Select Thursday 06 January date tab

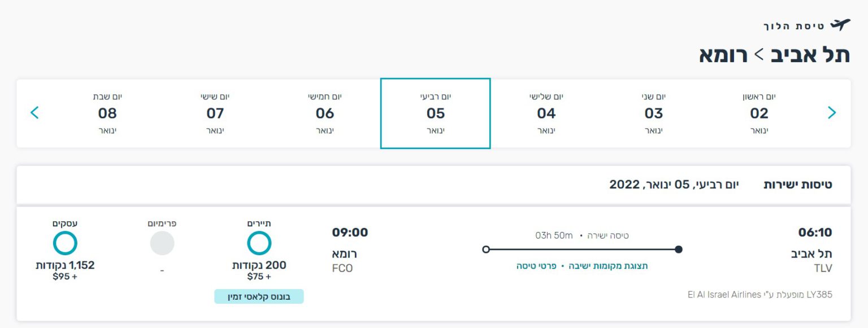pos(325,113)
